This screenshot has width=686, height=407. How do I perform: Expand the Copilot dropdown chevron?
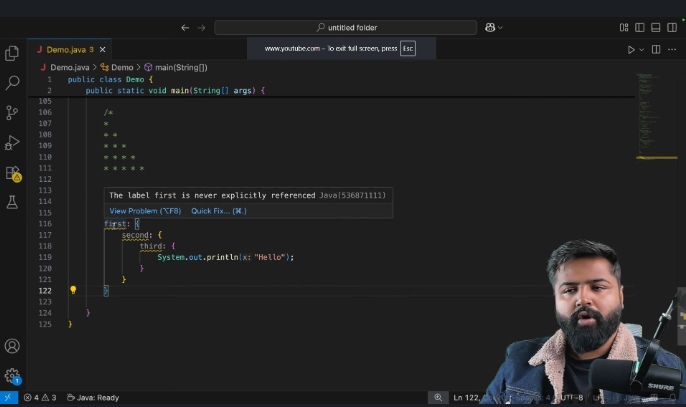tap(500, 28)
